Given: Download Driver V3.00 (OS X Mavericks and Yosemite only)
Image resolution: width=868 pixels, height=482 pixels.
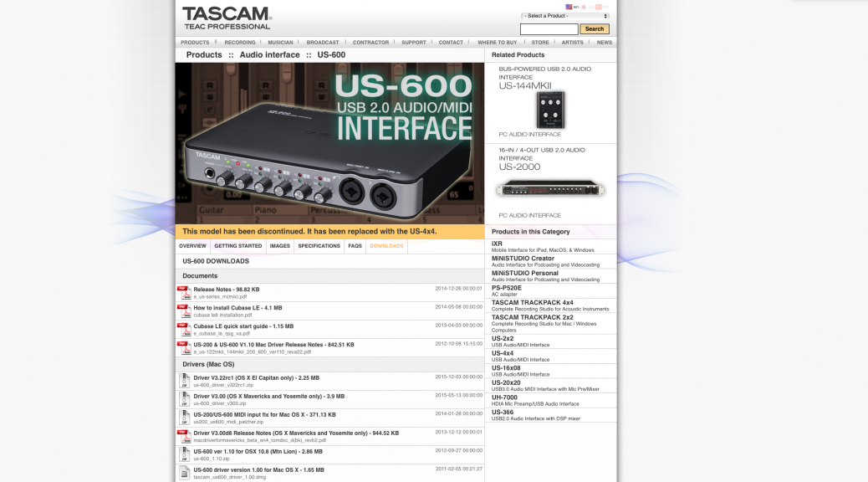Looking at the screenshot, I should click(x=269, y=396).
